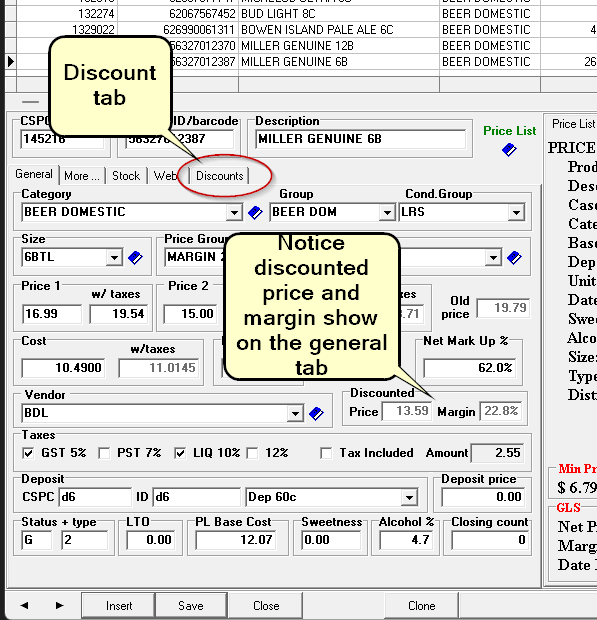Open lookup book icon beside Category

tap(255, 213)
